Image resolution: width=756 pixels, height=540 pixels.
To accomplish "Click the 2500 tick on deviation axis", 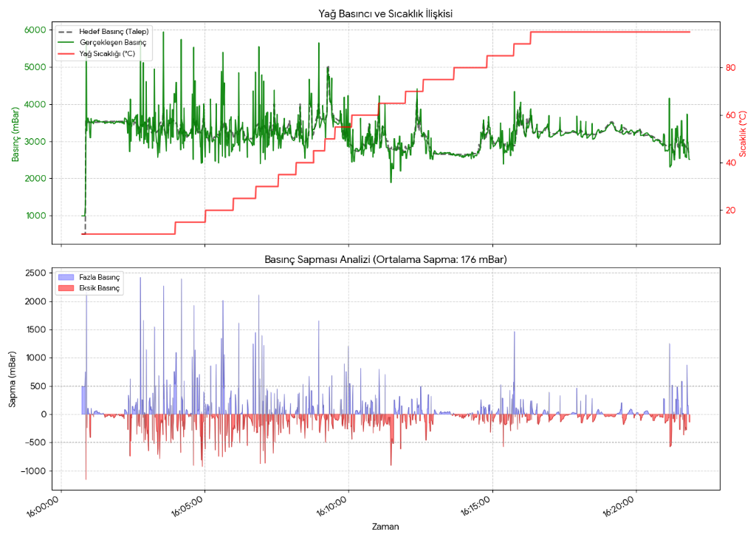I will [x=35, y=273].
